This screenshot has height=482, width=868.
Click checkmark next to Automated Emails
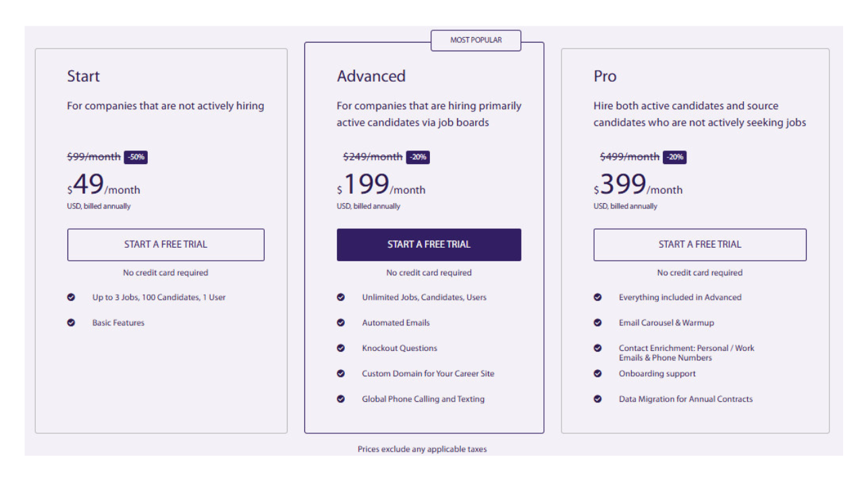[341, 323]
